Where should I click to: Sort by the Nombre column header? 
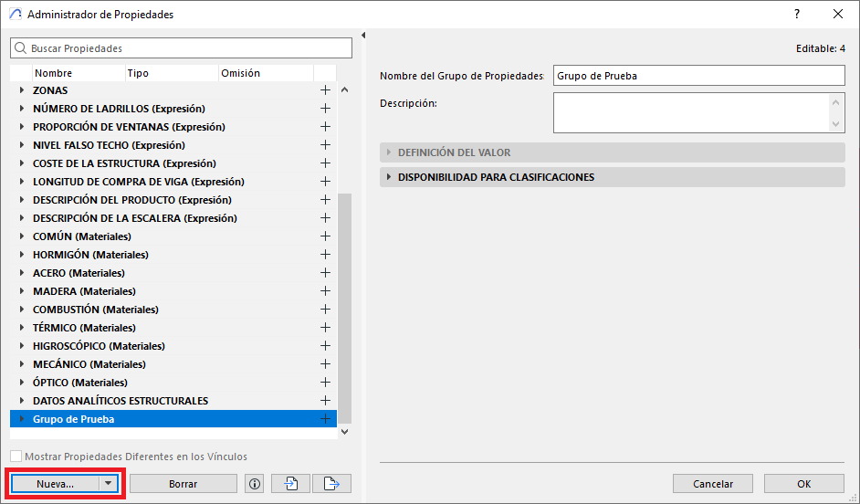78,73
